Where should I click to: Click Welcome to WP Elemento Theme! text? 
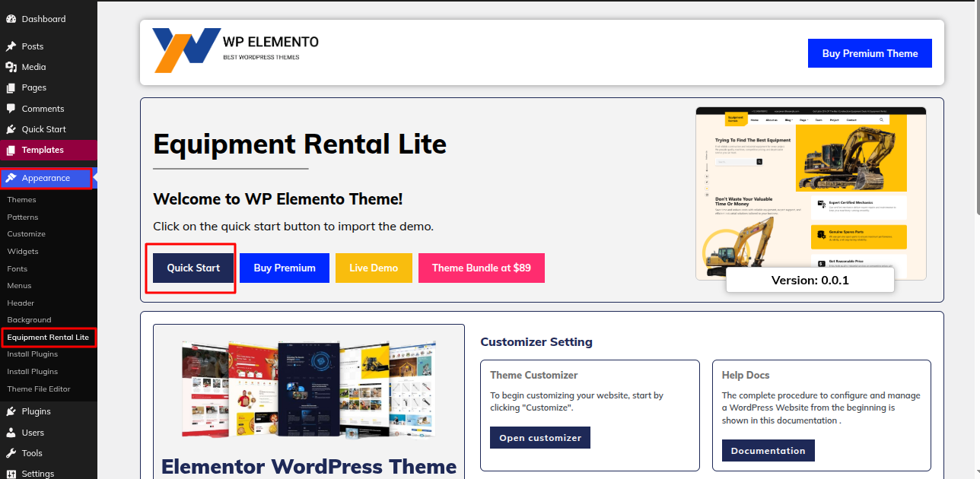click(278, 199)
